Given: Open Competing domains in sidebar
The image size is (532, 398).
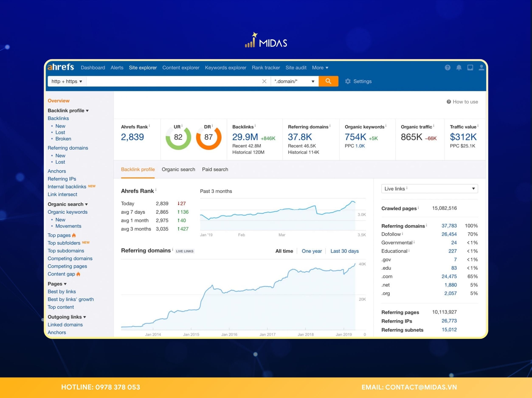Looking at the screenshot, I should pyautogui.click(x=70, y=259).
